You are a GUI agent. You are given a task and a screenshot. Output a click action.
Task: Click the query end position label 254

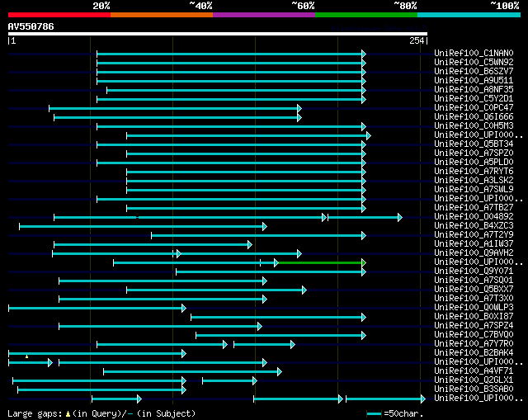417,40
